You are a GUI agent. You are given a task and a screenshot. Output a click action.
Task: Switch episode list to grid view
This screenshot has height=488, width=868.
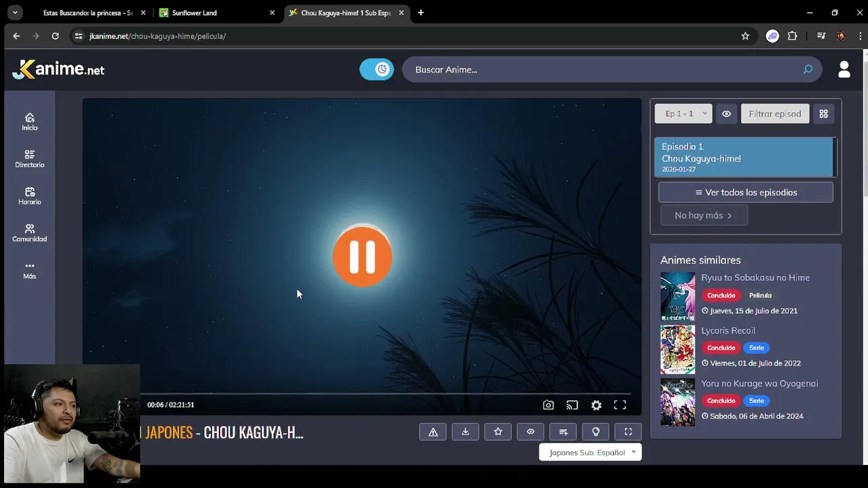pyautogui.click(x=824, y=114)
